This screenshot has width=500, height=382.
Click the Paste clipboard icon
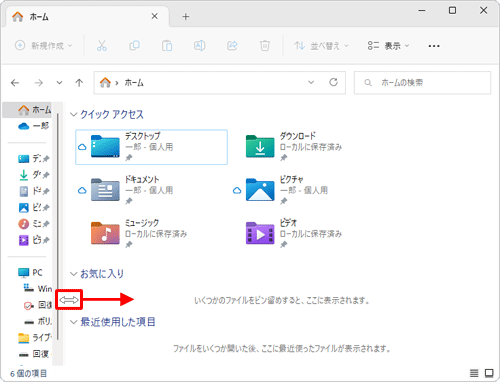tap(167, 45)
